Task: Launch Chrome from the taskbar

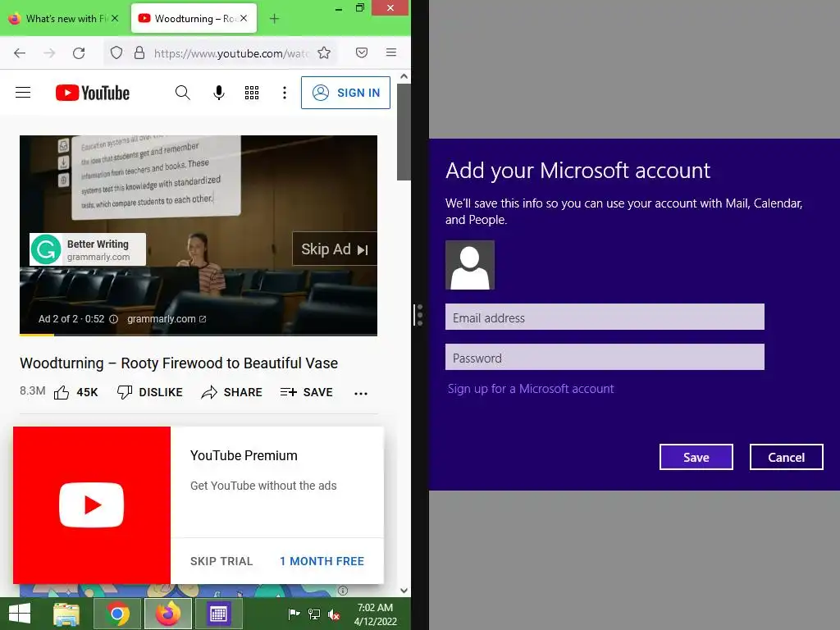Action: (117, 614)
